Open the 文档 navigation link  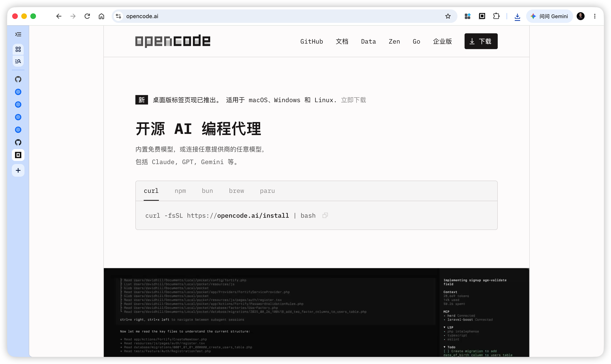(342, 41)
